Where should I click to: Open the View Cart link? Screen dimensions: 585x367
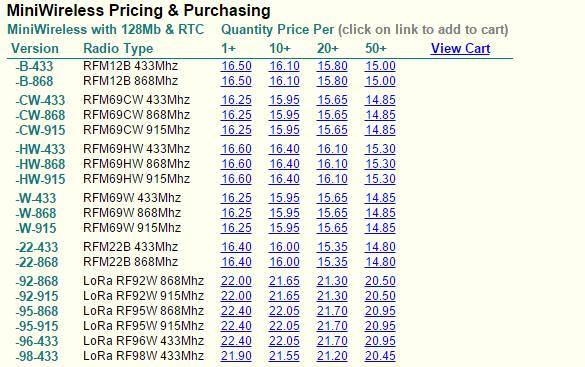tap(460, 48)
